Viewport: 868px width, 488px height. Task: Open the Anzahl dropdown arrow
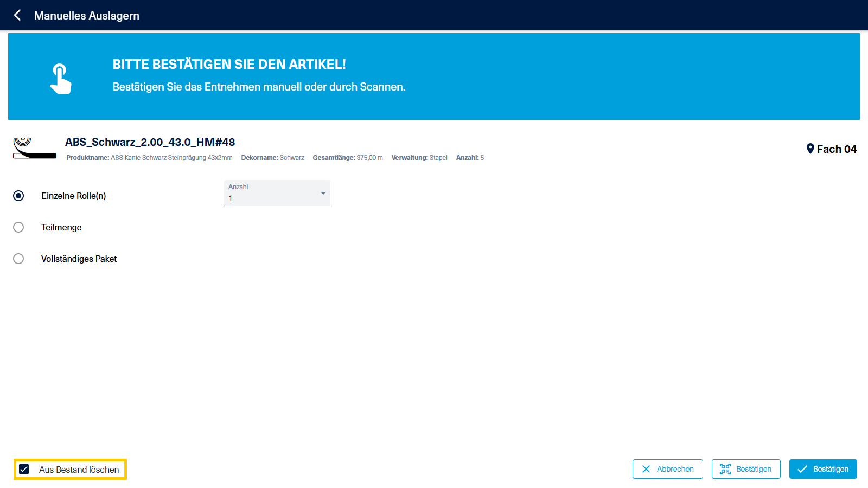[x=323, y=193]
